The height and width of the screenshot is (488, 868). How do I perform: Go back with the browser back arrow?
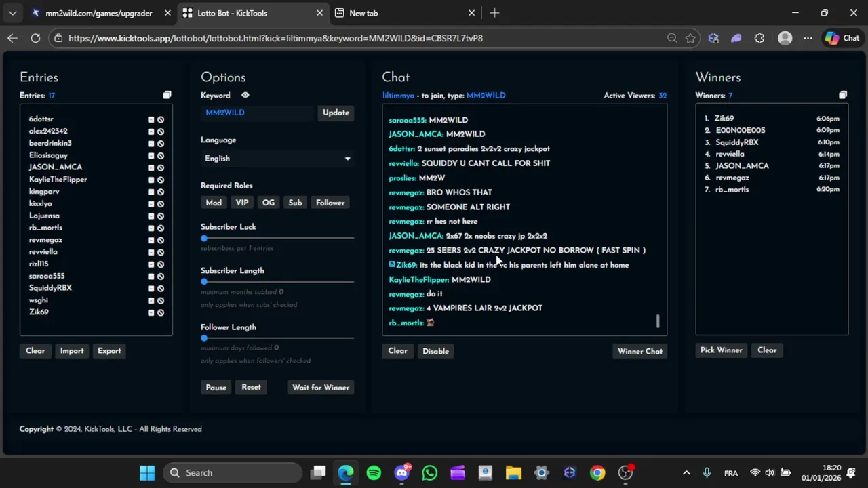[x=12, y=39]
